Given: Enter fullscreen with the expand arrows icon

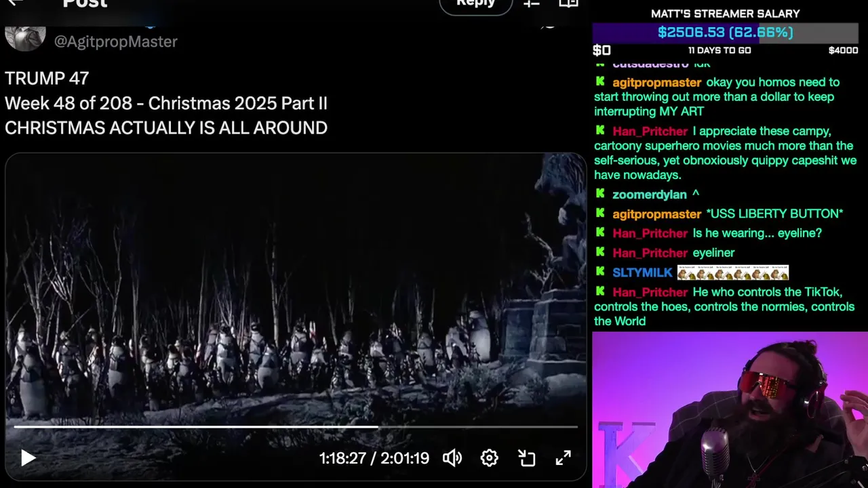Looking at the screenshot, I should click(x=564, y=458).
